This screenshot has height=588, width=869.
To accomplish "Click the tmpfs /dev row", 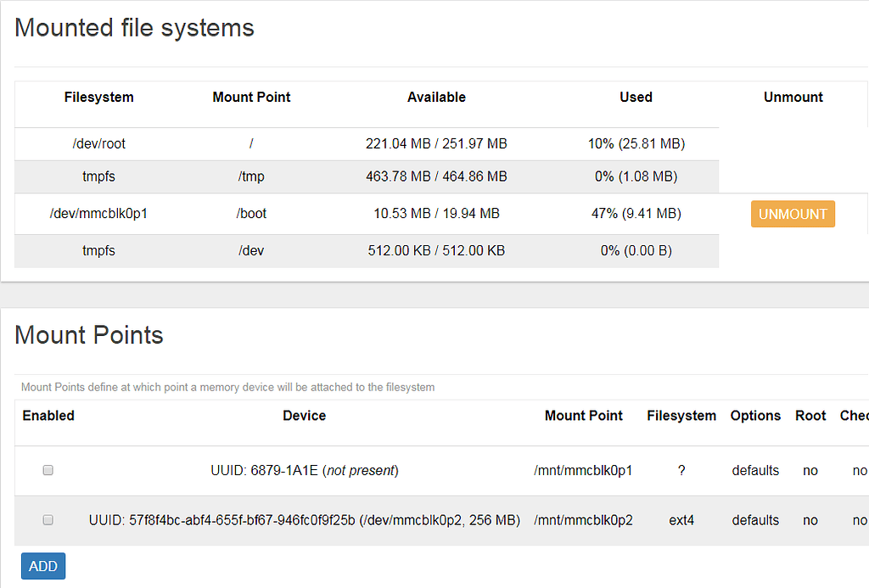I will tap(98, 250).
